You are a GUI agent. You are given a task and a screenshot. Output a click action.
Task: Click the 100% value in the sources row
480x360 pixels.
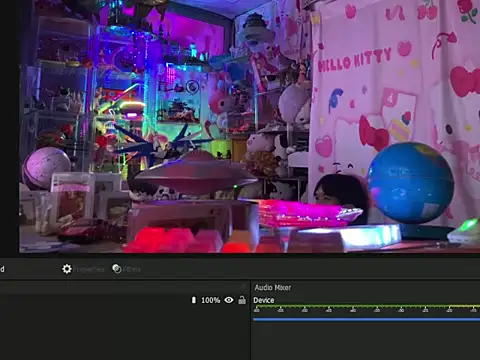pos(211,300)
